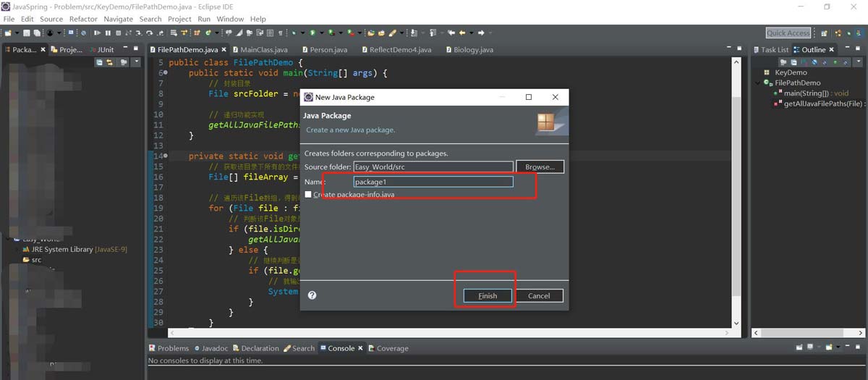Click the New Java Package toolbar icon

point(197,33)
